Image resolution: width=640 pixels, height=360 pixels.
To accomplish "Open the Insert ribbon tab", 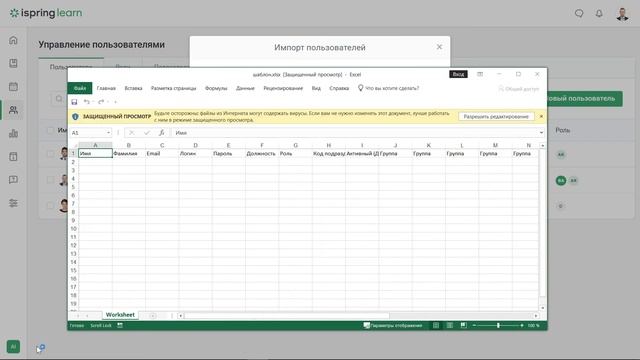I will [133, 88].
